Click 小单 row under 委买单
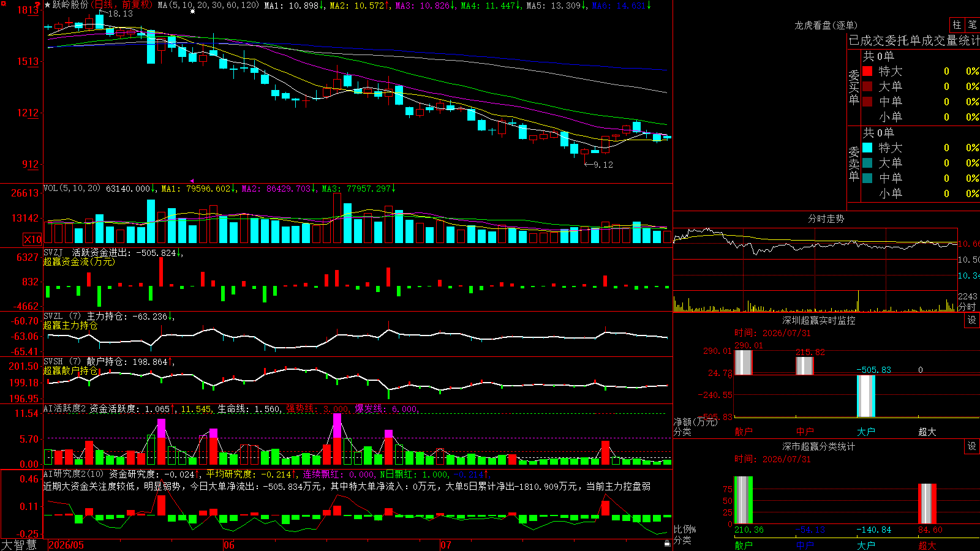The image size is (980, 551). [921, 116]
